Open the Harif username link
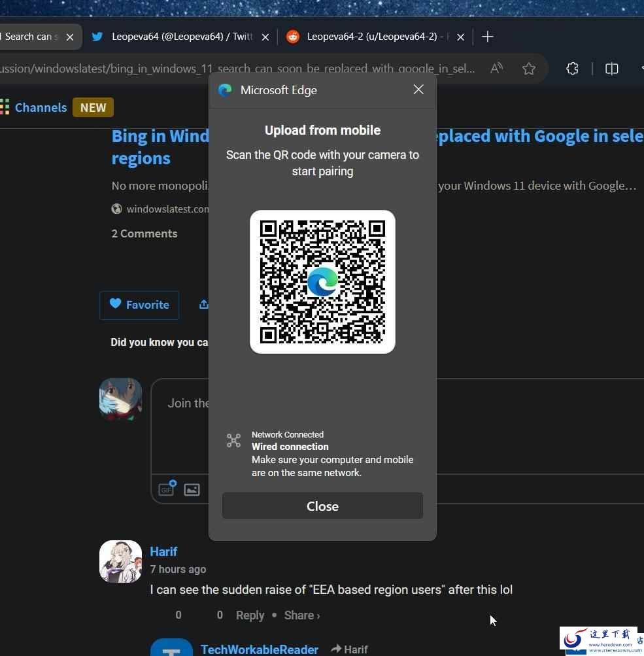 click(x=163, y=551)
